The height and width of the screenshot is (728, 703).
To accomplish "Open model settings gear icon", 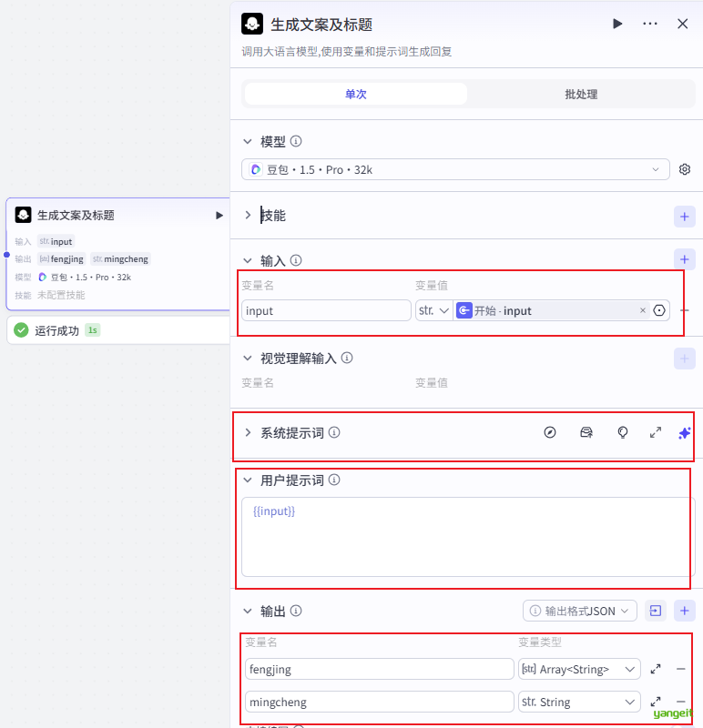I will tap(685, 169).
